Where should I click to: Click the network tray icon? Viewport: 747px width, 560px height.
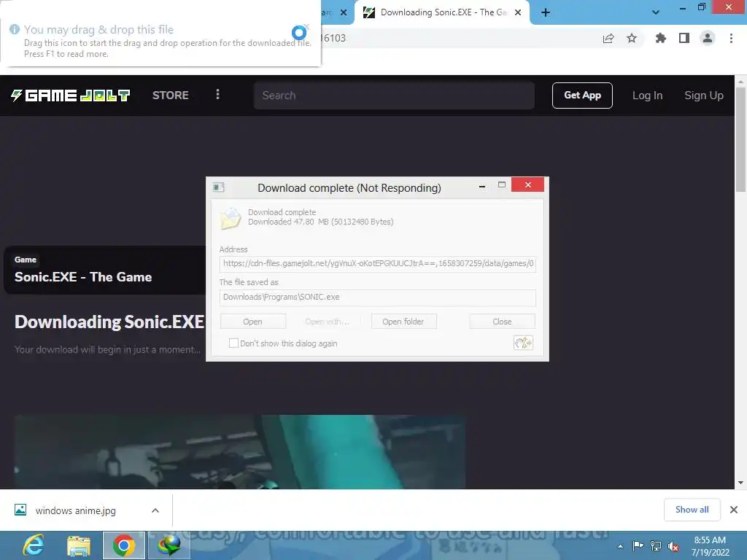(656, 545)
